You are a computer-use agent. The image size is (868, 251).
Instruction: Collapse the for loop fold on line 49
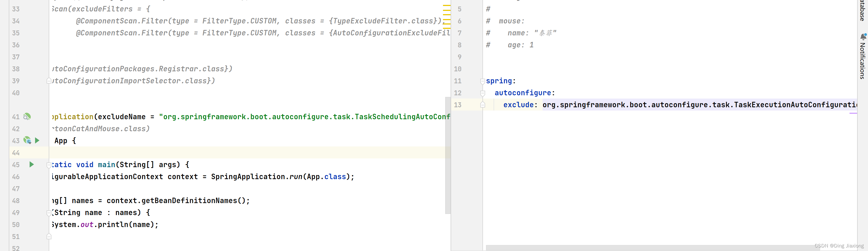pyautogui.click(x=49, y=213)
